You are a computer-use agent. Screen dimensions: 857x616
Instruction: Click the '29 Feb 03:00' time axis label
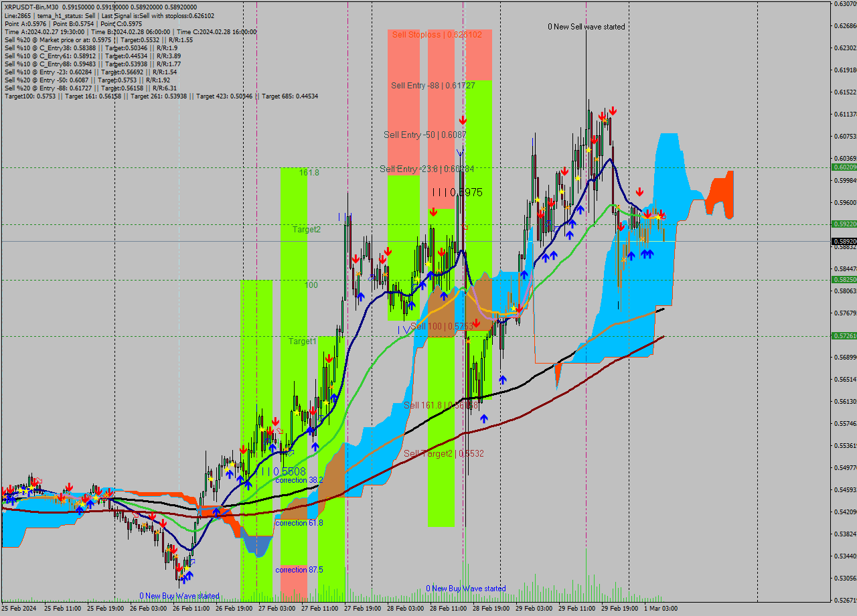(x=534, y=609)
